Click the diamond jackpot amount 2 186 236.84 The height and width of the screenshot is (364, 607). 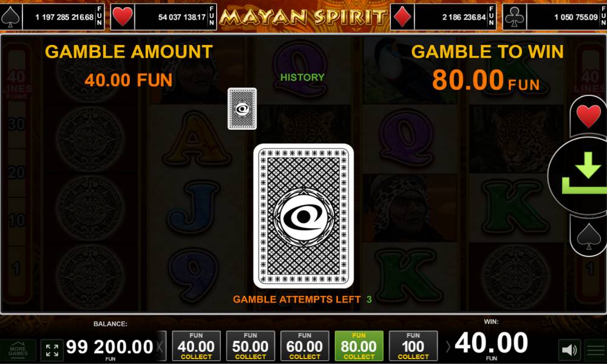point(464,17)
